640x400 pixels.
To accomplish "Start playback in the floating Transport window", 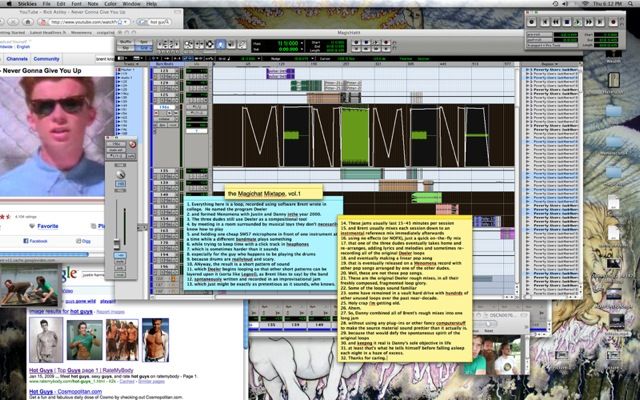I will pyautogui.click(x=578, y=22).
